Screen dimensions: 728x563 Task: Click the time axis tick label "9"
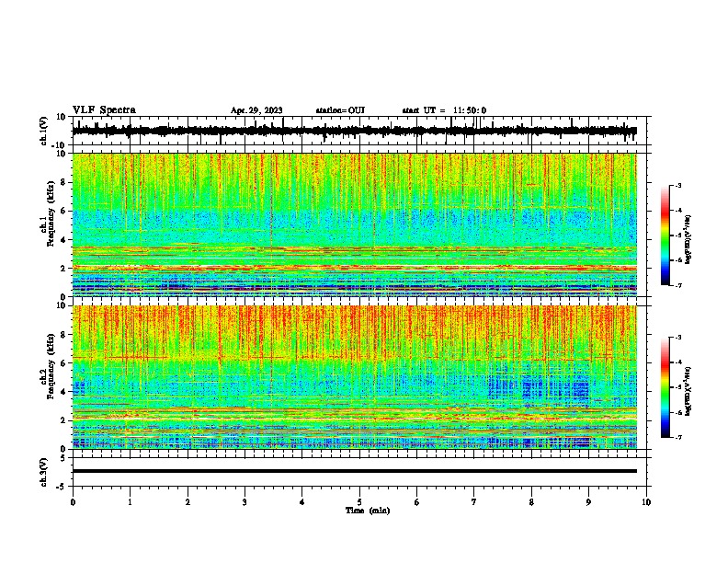point(588,502)
